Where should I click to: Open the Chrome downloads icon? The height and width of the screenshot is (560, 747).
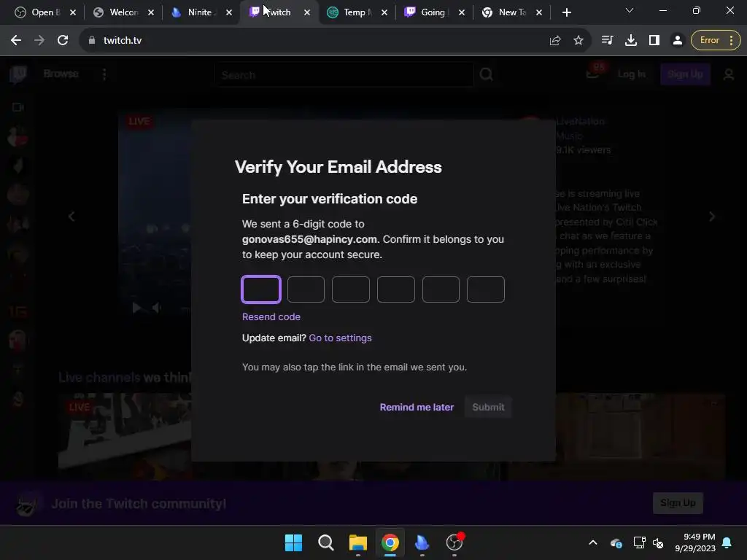[x=631, y=41]
